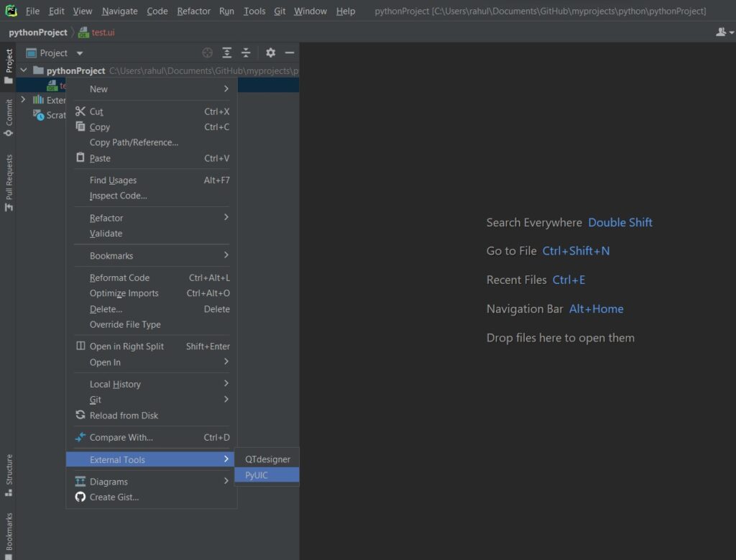The image size is (736, 560).
Task: Click Create Gist... in context menu
Action: pyautogui.click(x=114, y=497)
